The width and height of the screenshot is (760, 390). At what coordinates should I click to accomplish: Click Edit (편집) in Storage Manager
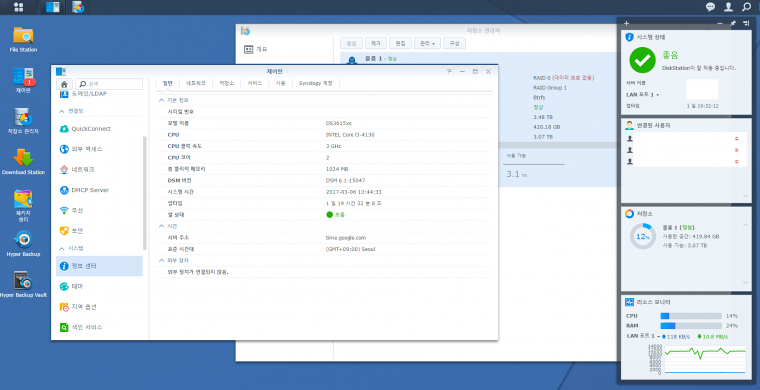point(400,43)
